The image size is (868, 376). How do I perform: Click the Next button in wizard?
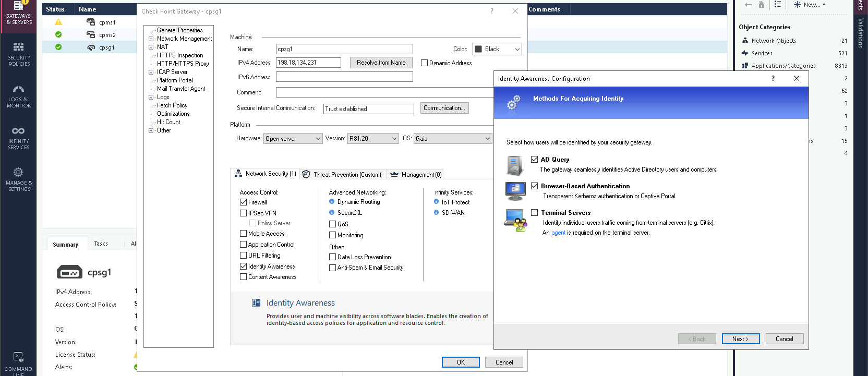coord(740,339)
